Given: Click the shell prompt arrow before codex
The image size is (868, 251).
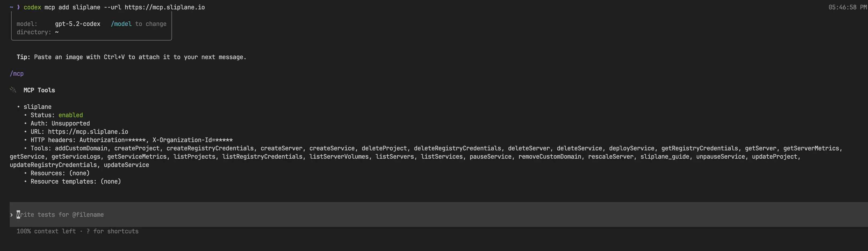Looking at the screenshot, I should click(18, 7).
